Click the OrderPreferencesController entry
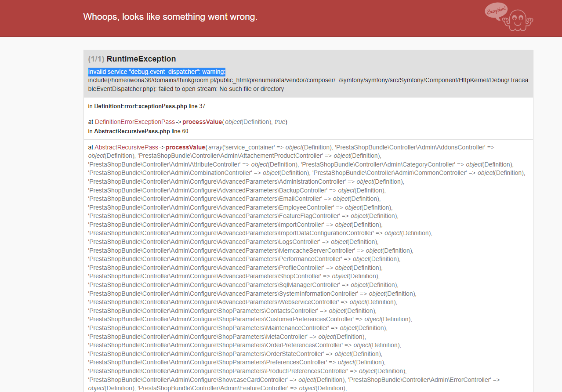 215,345
